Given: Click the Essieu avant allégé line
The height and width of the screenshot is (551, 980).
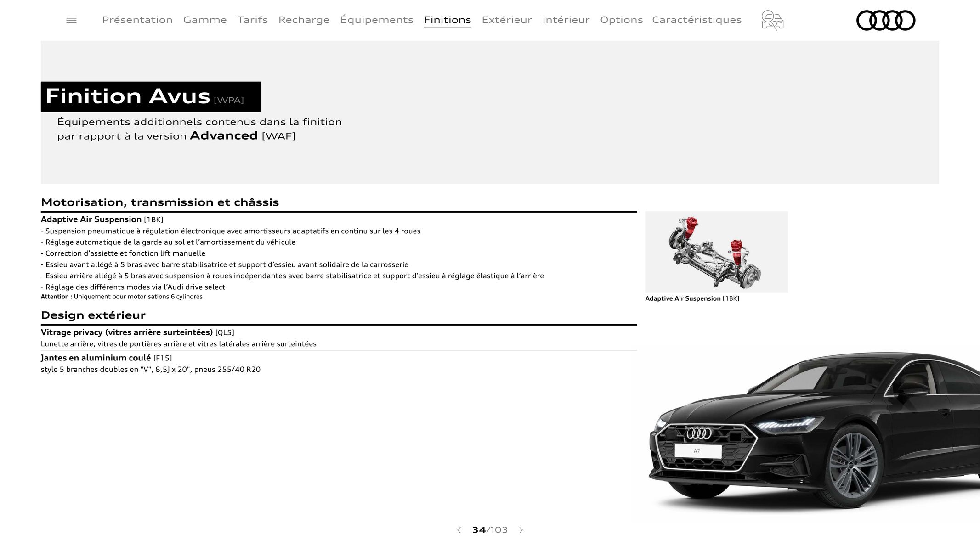Looking at the screenshot, I should [225, 265].
